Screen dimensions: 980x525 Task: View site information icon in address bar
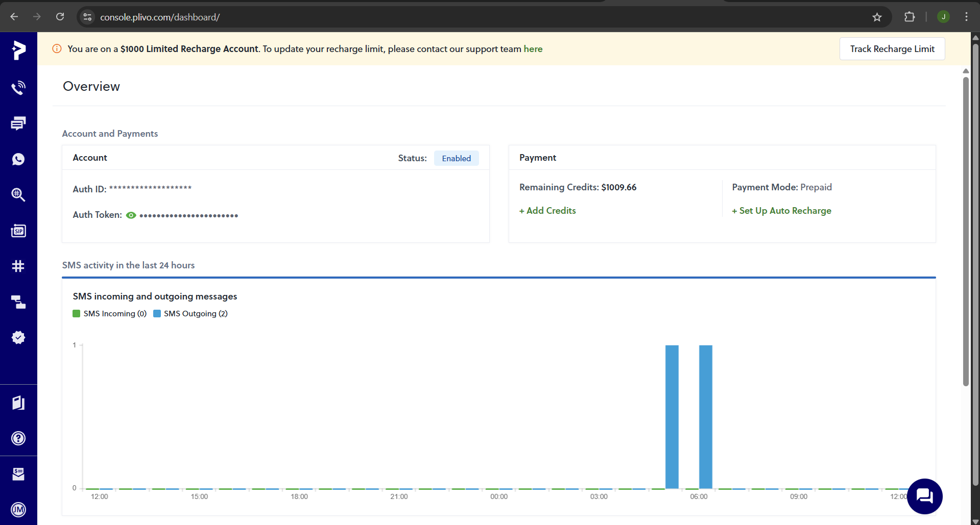[87, 17]
